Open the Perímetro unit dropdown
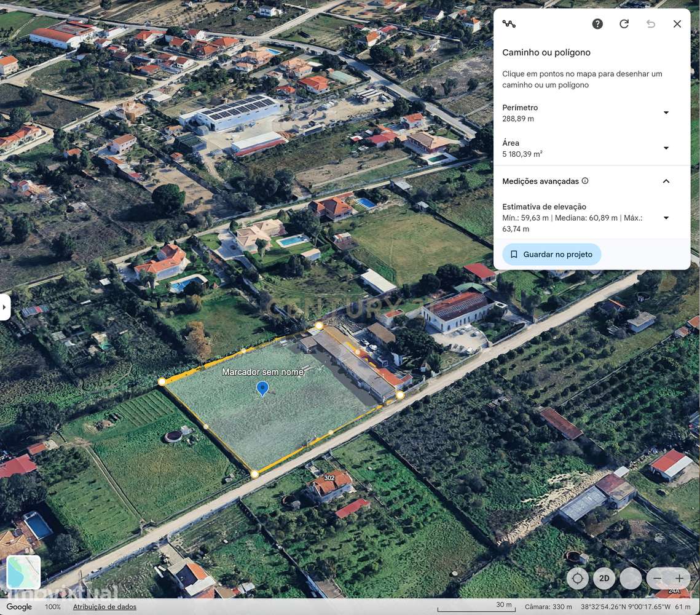The width and height of the screenshot is (700, 615). tap(666, 113)
